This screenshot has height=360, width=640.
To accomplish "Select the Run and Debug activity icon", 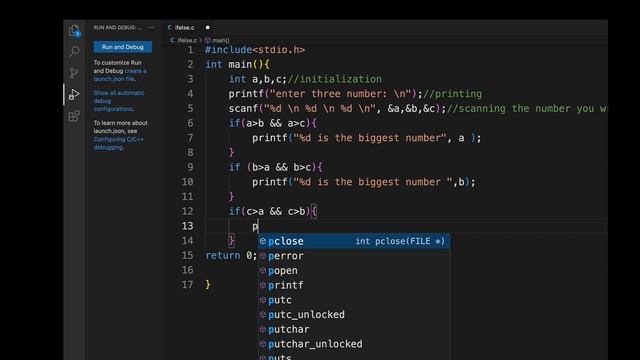I will (x=74, y=94).
